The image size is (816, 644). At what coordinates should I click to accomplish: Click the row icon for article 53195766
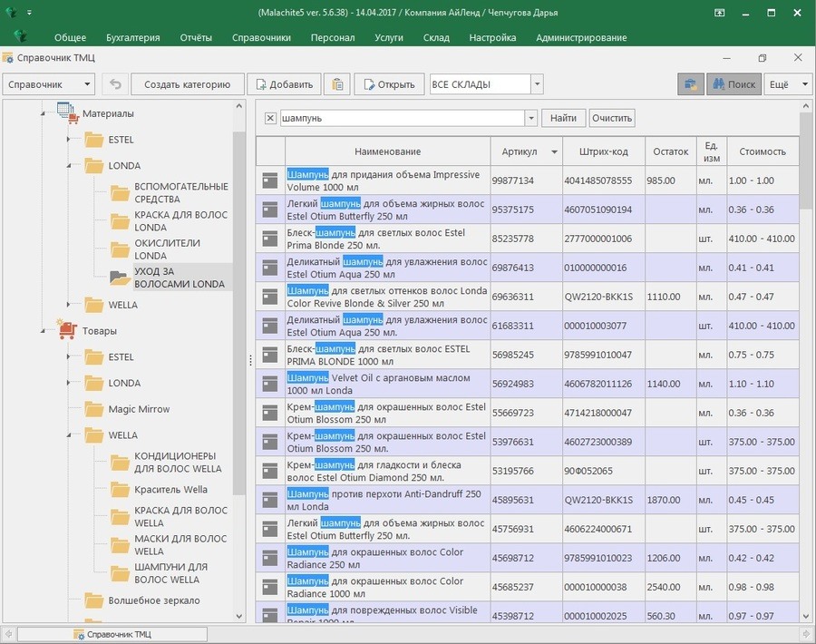tap(270, 471)
